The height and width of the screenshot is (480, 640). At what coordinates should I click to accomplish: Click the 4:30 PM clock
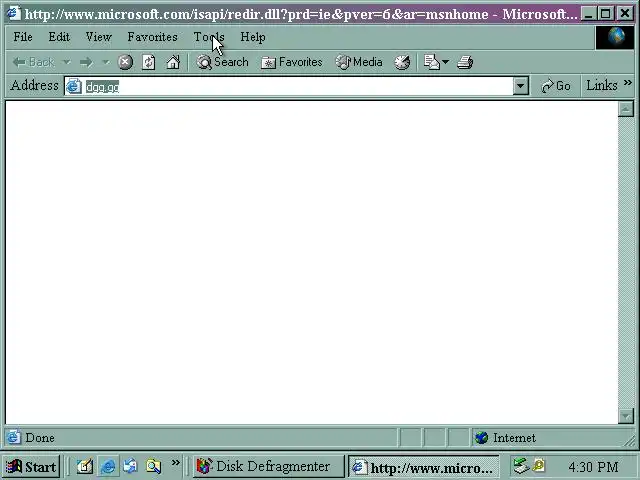(x=593, y=467)
